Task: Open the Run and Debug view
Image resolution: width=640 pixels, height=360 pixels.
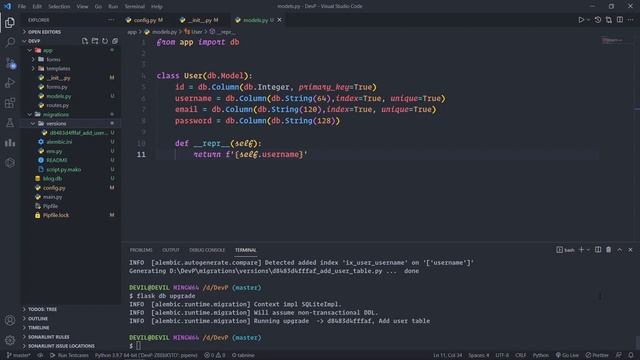Action: point(10,83)
